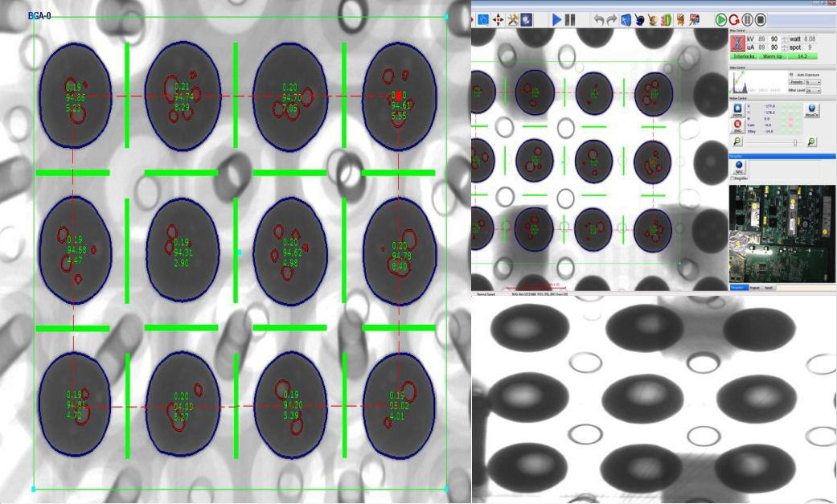Viewport: 837px width, 504px height.
Task: Click the green 14.2 status indicator
Action: 802,56
